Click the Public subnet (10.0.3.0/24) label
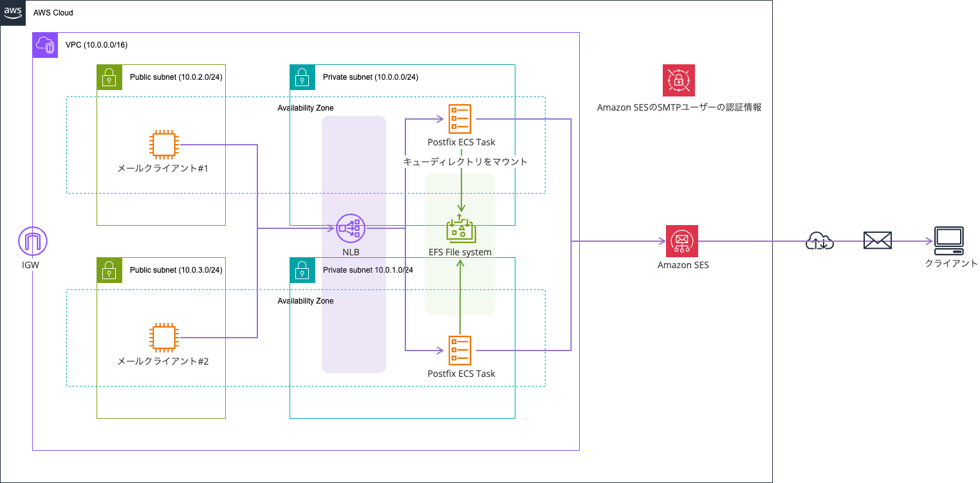Screen dimensions: 980x483 176,270
